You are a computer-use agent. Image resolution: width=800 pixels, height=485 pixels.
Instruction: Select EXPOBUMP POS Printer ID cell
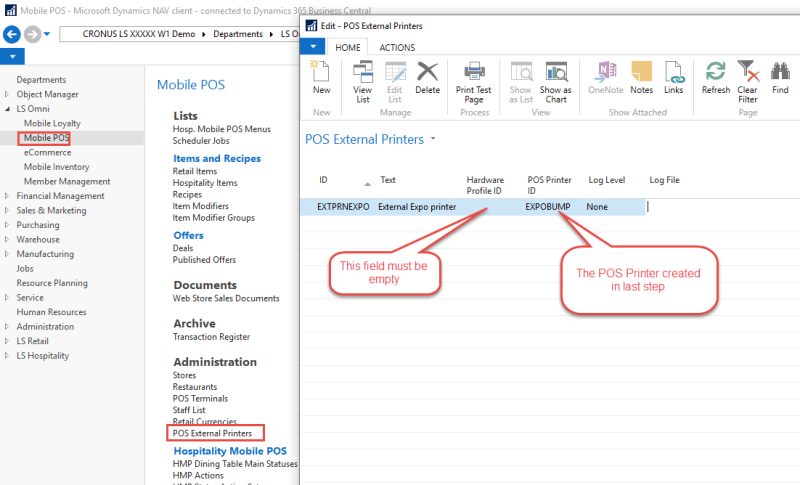coord(548,207)
